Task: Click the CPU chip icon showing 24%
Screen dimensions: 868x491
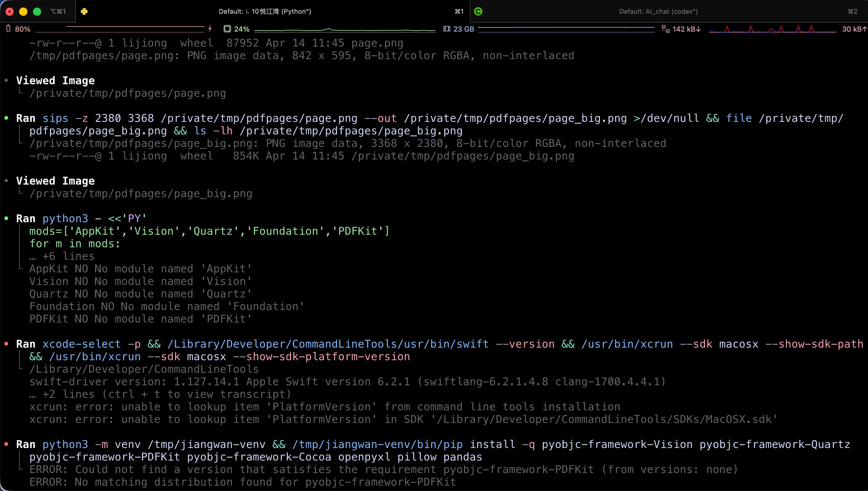Action: coord(227,29)
